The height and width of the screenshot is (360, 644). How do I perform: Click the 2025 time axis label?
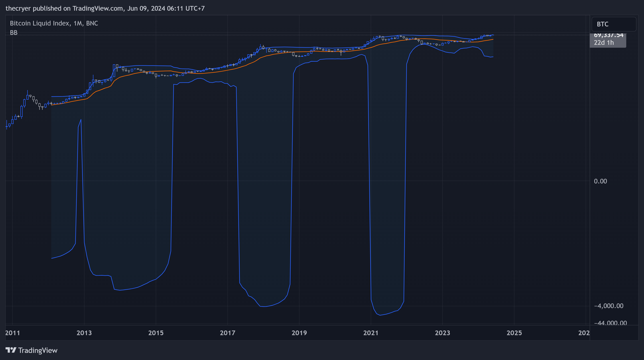click(x=514, y=333)
